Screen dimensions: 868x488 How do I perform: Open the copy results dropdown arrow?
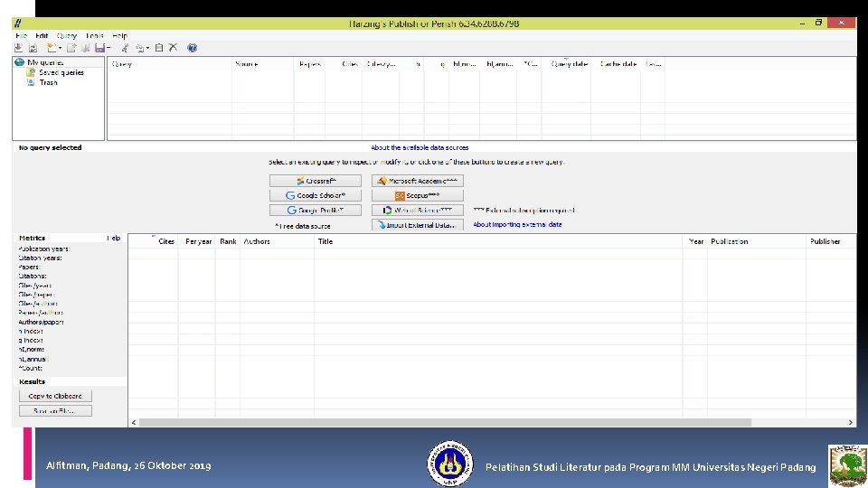147,48
